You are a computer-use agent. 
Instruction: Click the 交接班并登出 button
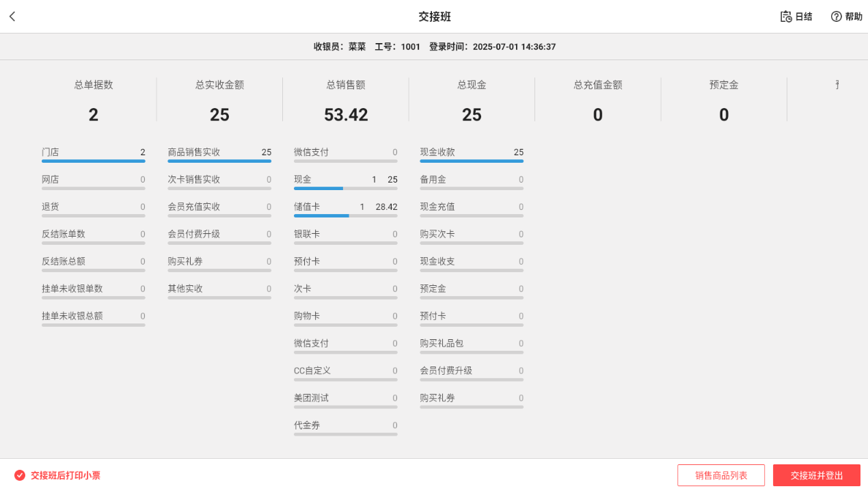[x=817, y=475]
